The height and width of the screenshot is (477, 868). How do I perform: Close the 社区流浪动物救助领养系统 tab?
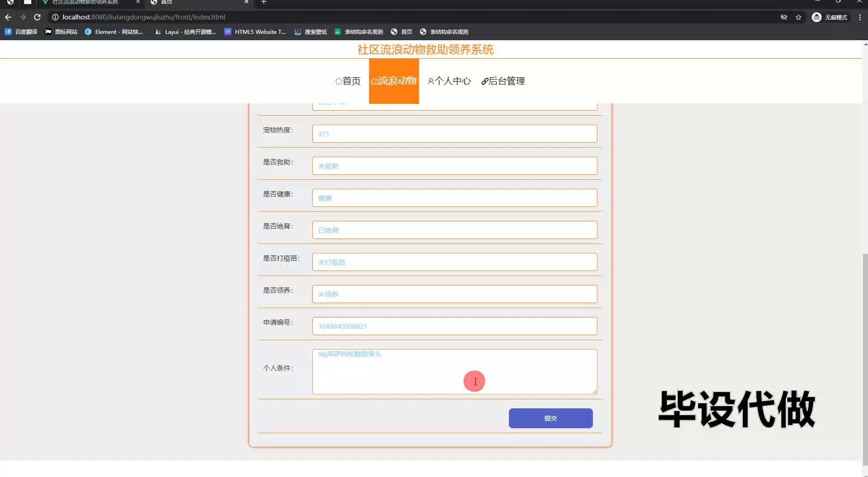pos(138,2)
